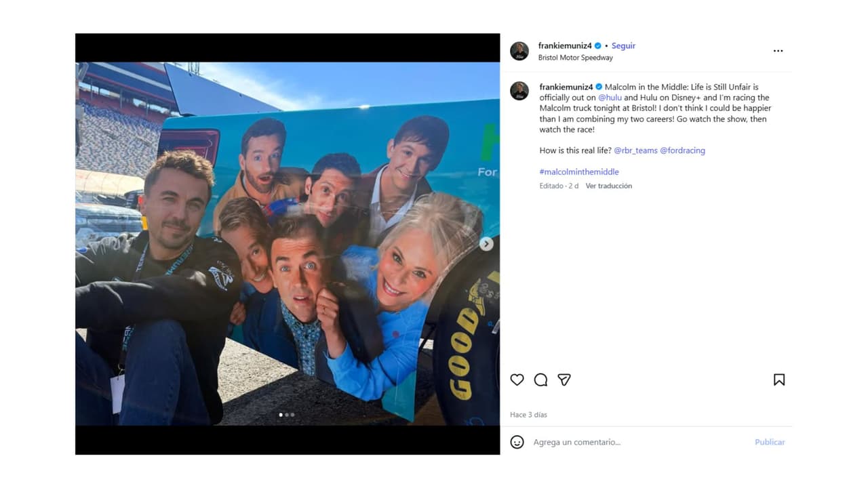
Task: Open frankiemuniz4 profile picture in header
Action: 519,51
